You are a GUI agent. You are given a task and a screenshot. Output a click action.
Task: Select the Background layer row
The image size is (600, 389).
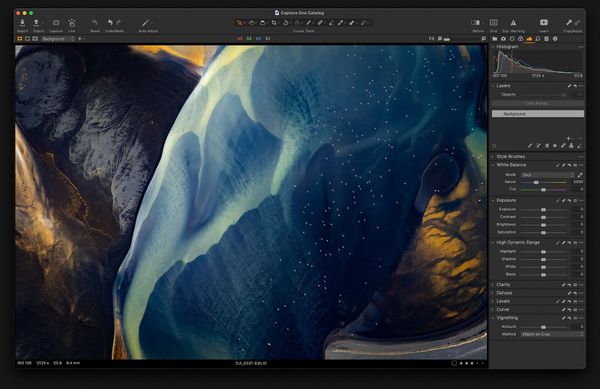coord(538,114)
